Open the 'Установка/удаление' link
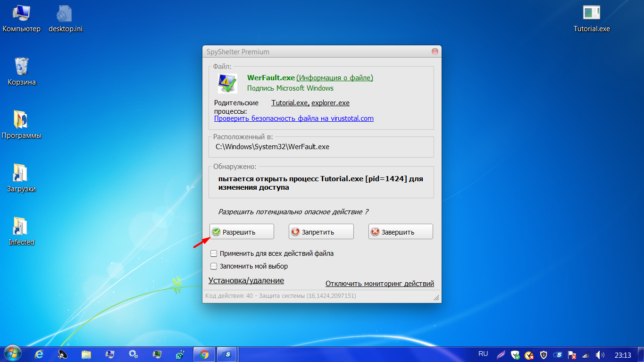The image size is (644, 362). 246,280
